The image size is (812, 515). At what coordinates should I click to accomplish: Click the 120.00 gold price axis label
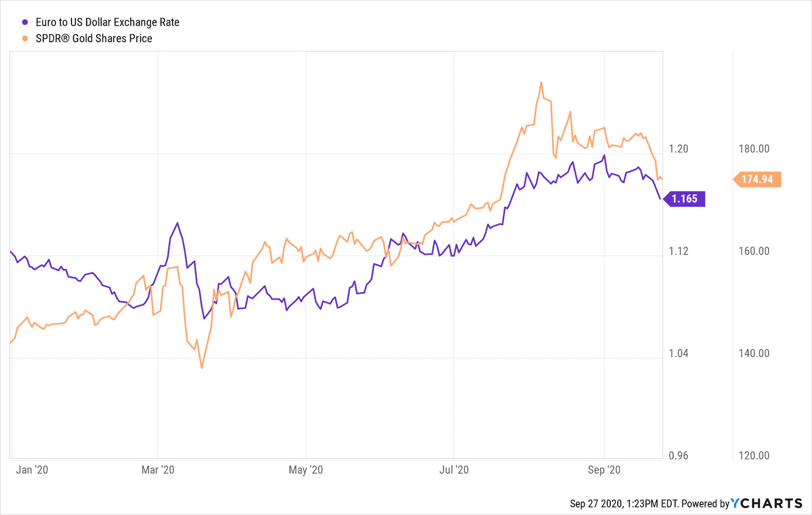[x=754, y=456]
